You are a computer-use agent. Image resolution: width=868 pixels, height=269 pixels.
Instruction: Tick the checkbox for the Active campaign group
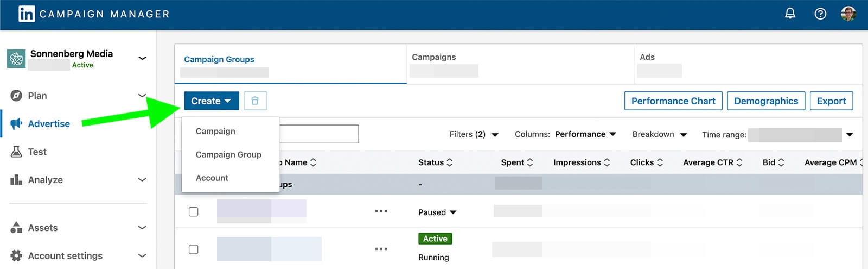(193, 249)
